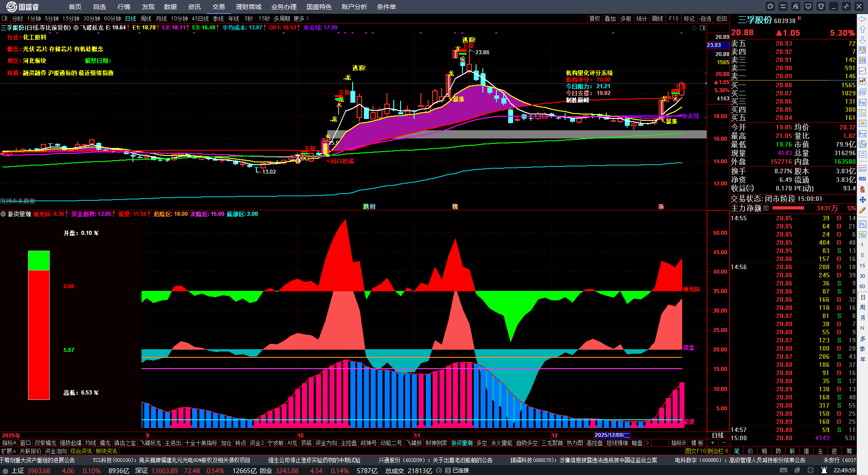868x475 pixels.
Task: Toggle 复权 price adjustment
Action: click(595, 19)
